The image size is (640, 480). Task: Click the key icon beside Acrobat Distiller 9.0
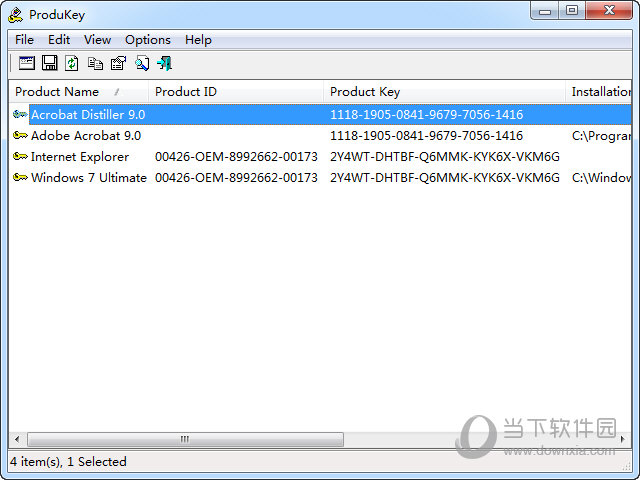pos(20,114)
